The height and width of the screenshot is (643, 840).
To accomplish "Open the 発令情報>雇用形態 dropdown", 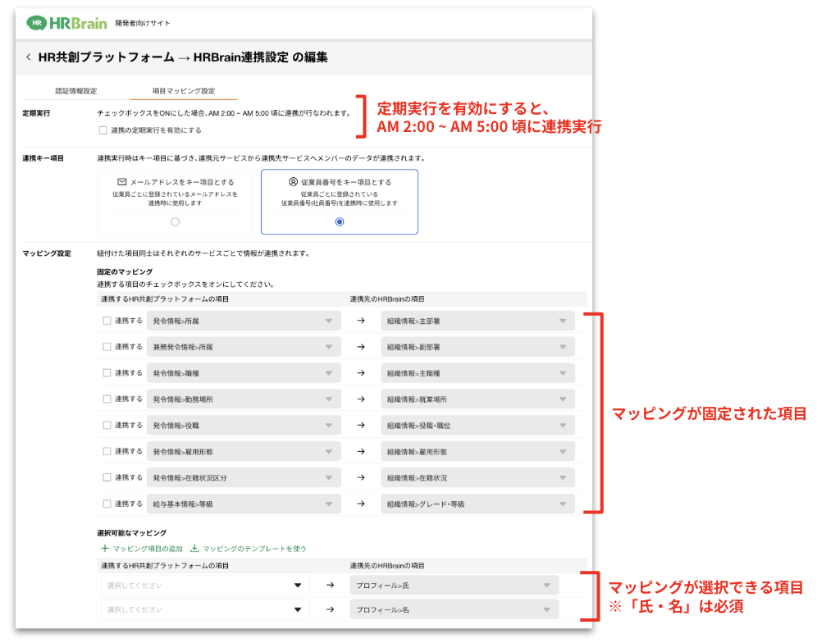I will click(x=244, y=452).
